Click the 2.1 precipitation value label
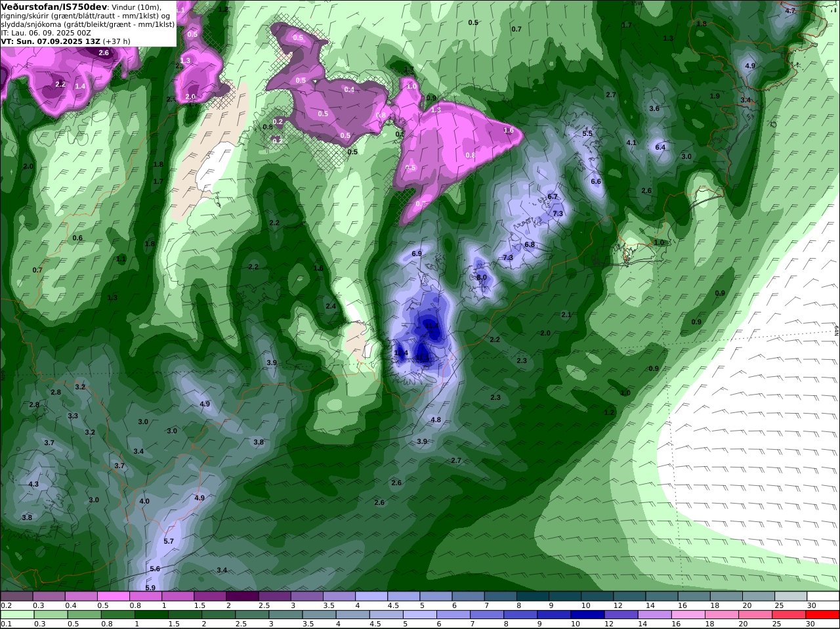This screenshot has height=629, width=840. [566, 315]
